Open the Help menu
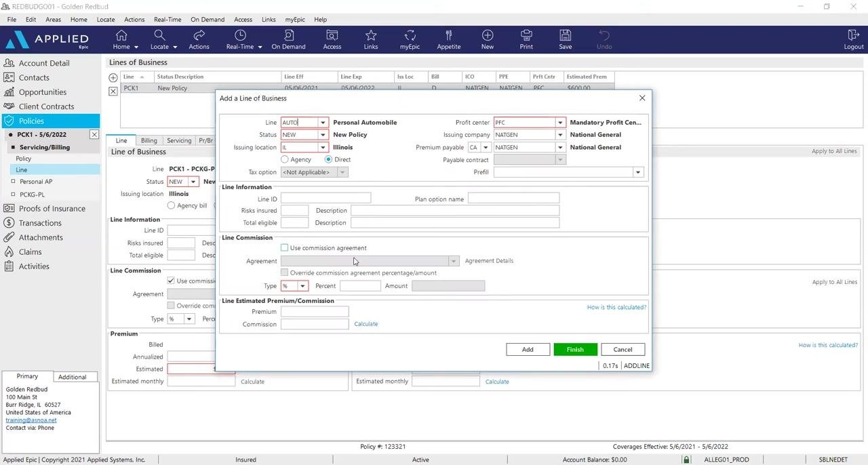Viewport: 868px width, 465px height. [x=320, y=20]
